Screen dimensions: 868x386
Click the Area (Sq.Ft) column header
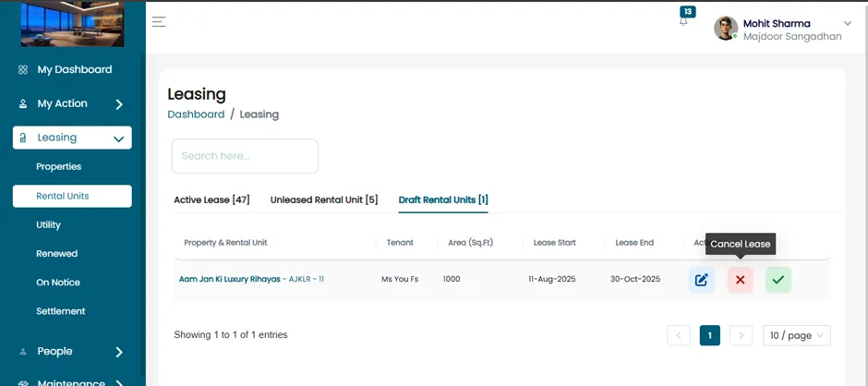click(x=470, y=243)
